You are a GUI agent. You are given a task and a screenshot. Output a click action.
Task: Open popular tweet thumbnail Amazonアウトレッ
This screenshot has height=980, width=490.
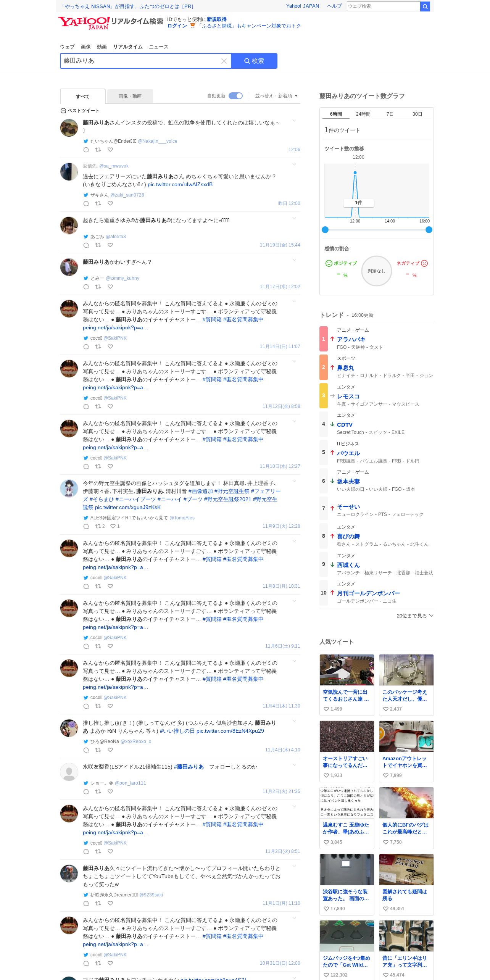pyautogui.click(x=406, y=737)
